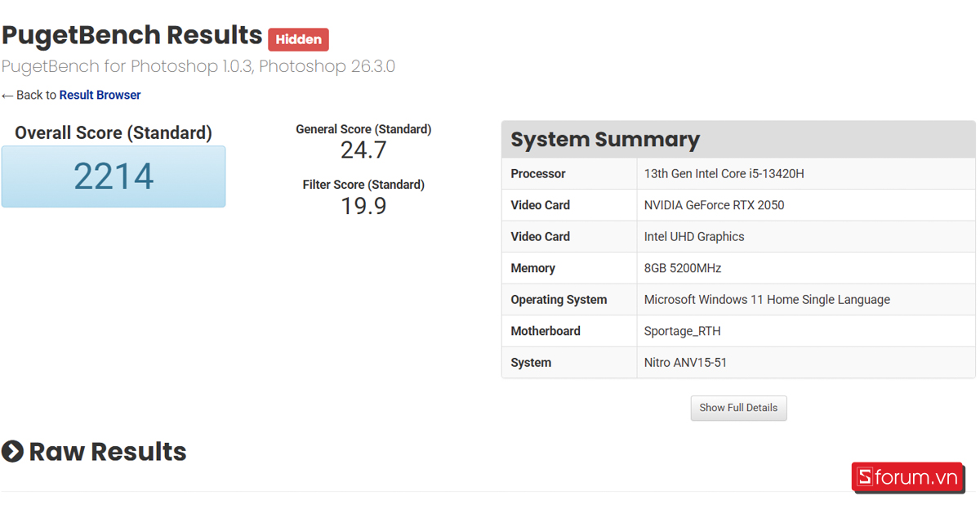Click NVIDIA GeForce RTX 2050 value
Screen dimensions: 980x505
click(x=714, y=205)
